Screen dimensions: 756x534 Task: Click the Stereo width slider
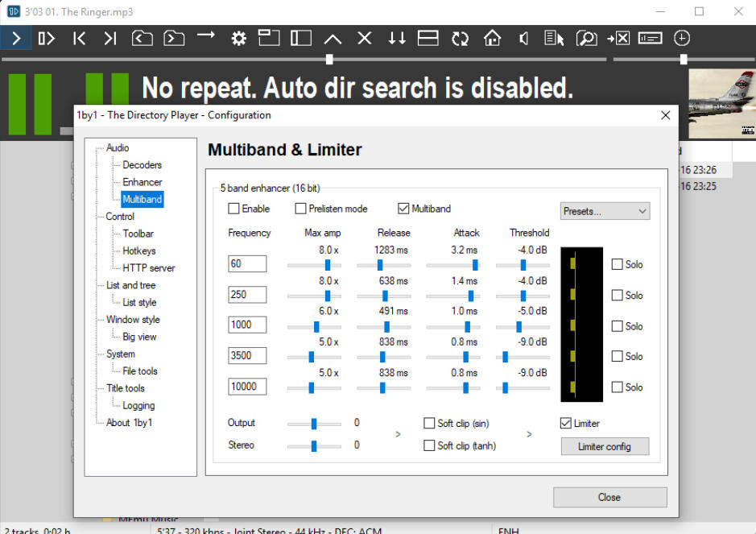[x=314, y=445]
